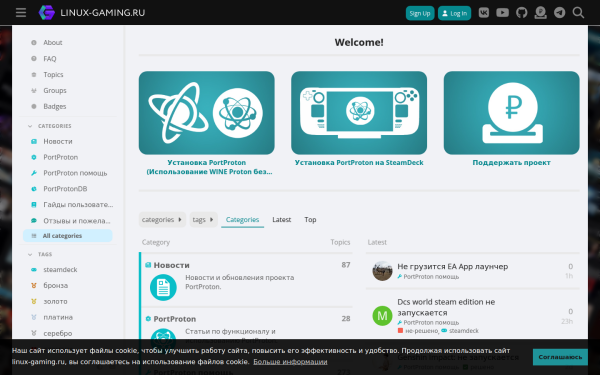
Task: Switch to the Latest tab
Action: coord(282,220)
